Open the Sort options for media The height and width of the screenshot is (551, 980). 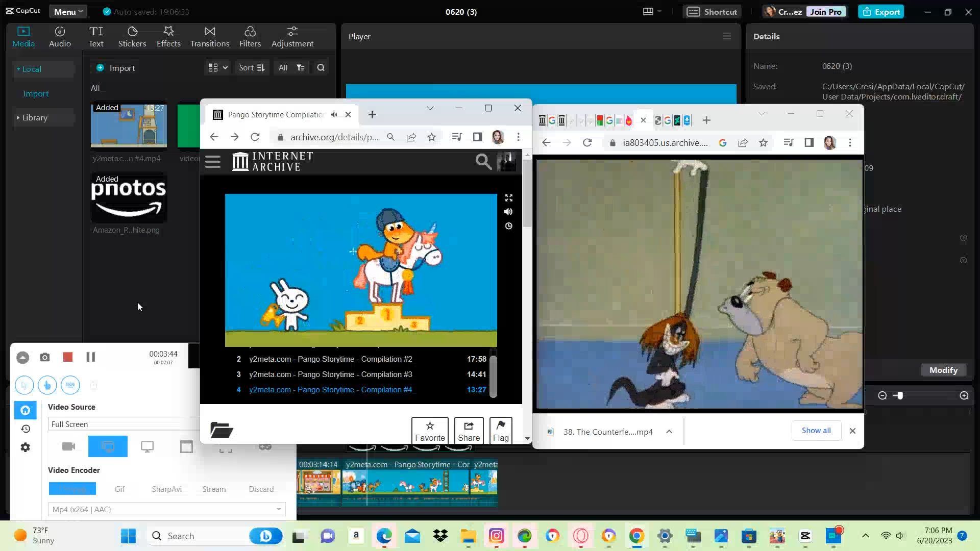252,67
